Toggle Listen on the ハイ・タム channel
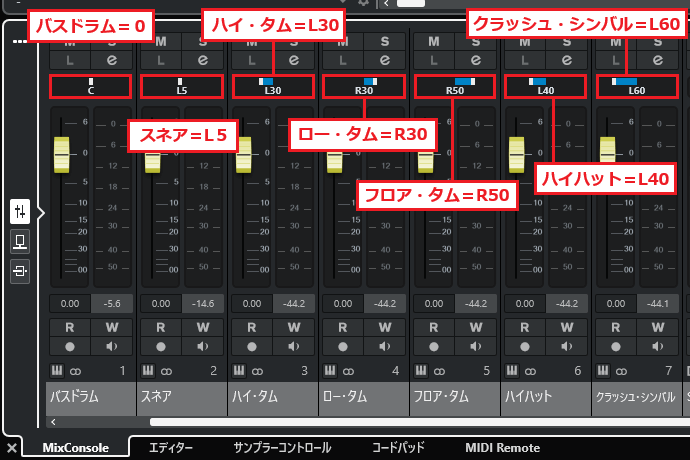The image size is (690, 460). [251, 61]
